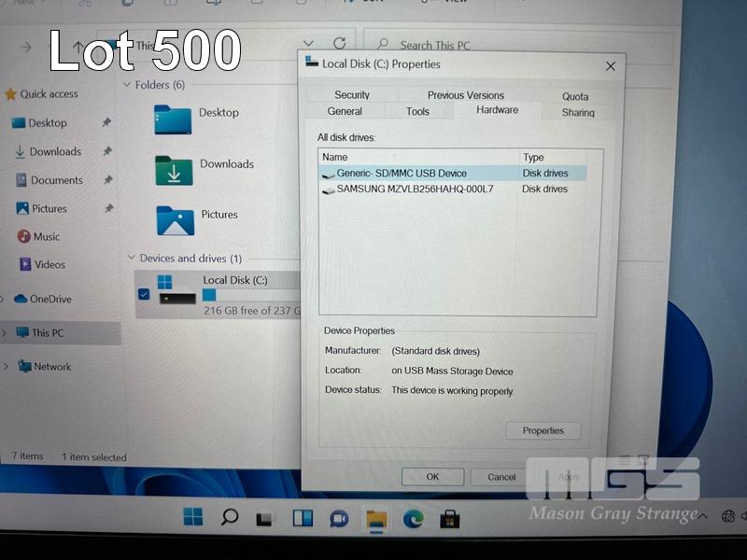The height and width of the screenshot is (560, 747).
Task: Toggle checkbox beside Local Disk (C:)
Action: coord(143,294)
